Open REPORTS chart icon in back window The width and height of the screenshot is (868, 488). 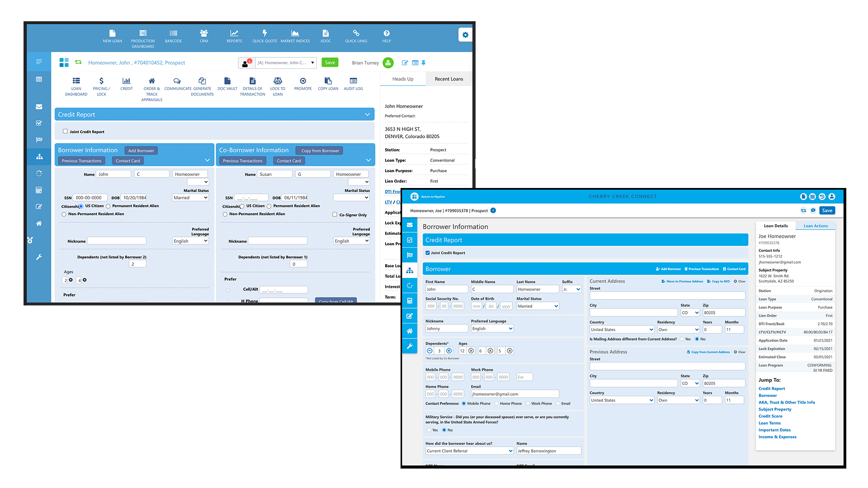[234, 36]
